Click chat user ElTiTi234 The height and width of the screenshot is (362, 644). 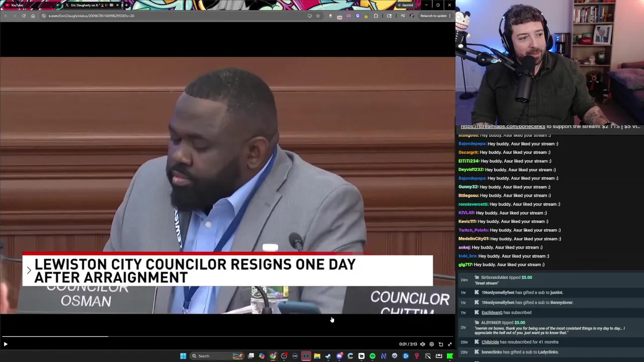tap(468, 161)
